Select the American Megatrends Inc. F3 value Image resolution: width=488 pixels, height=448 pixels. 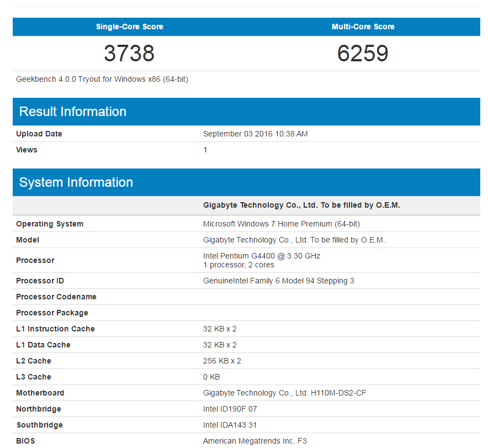255,441
